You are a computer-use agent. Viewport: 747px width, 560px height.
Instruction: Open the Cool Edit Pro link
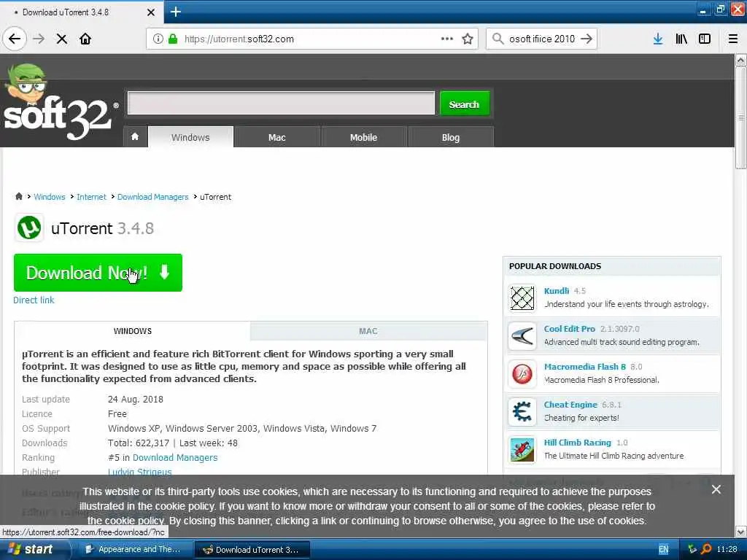[x=570, y=329]
